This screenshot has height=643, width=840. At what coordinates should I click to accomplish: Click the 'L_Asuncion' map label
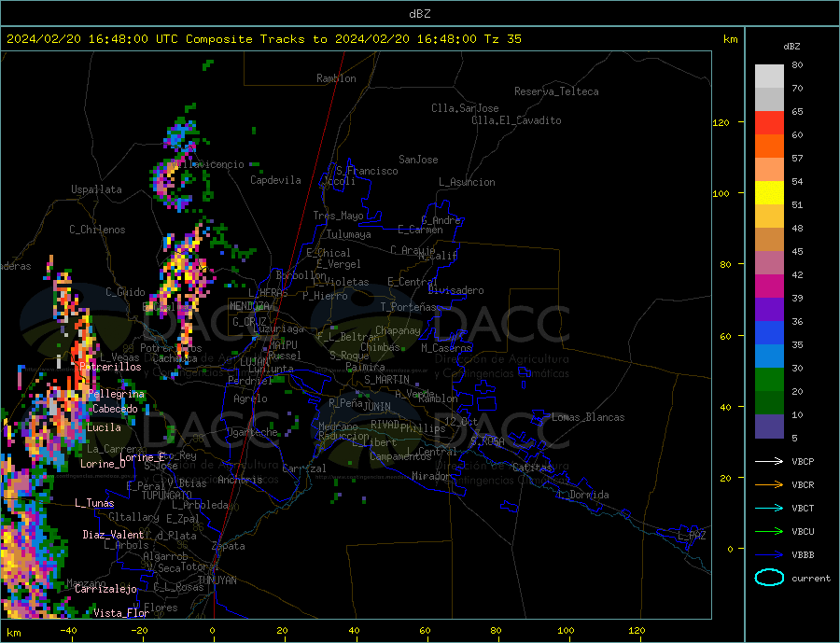coord(468,182)
